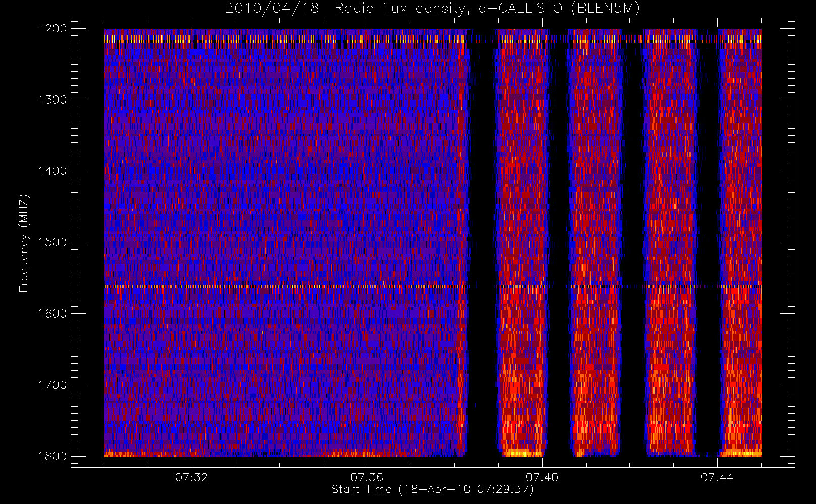Click the 1400 frequency tick label
The width and height of the screenshot is (816, 504).
[x=52, y=171]
